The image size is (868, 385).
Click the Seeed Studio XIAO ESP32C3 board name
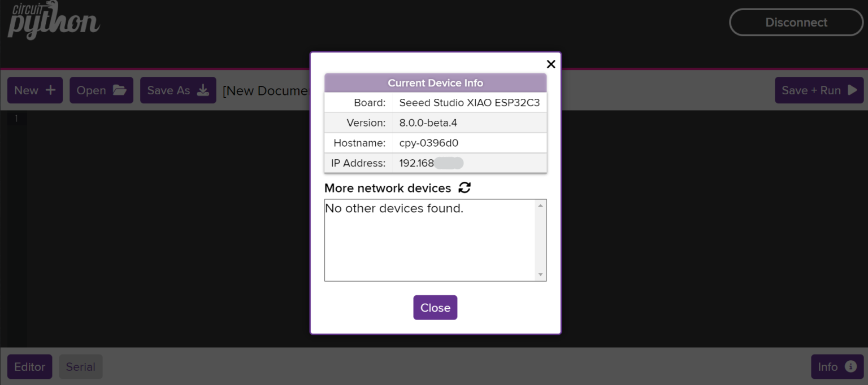click(x=469, y=103)
